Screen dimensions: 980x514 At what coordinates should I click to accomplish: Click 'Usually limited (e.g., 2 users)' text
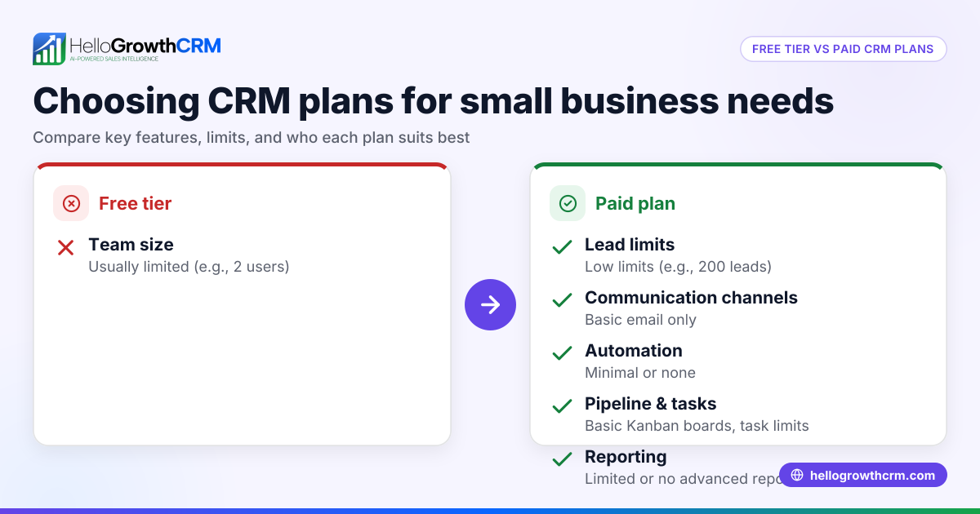pos(189,266)
